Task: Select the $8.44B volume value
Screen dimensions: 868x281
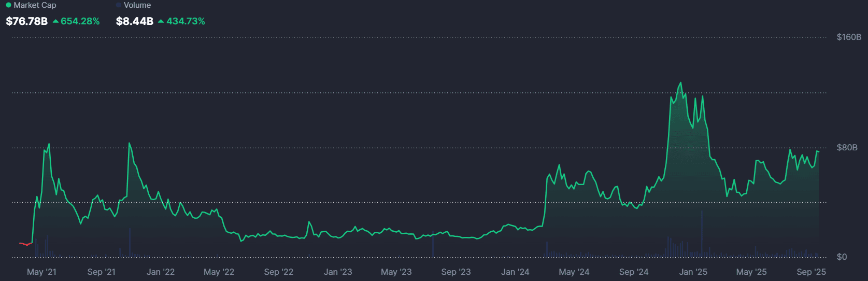Action: pyautogui.click(x=135, y=21)
